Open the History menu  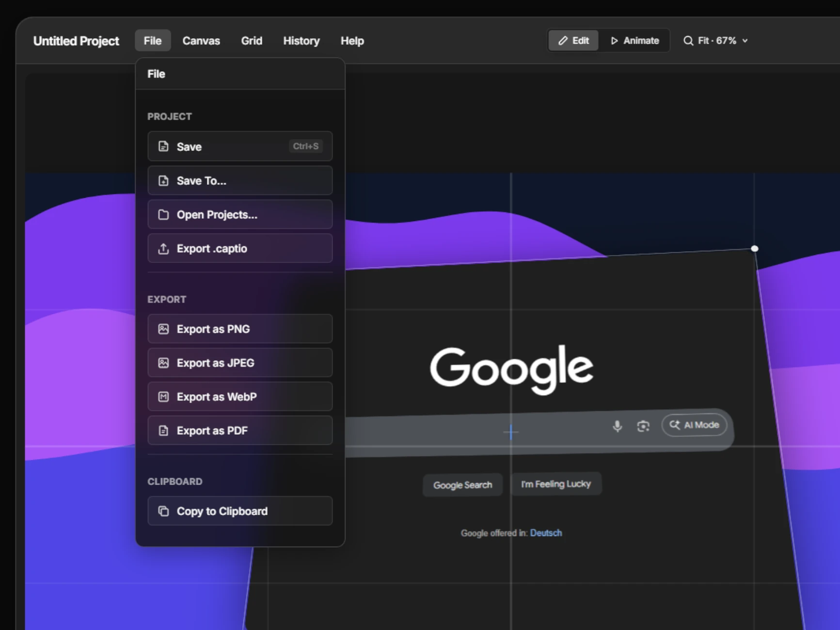coord(301,41)
